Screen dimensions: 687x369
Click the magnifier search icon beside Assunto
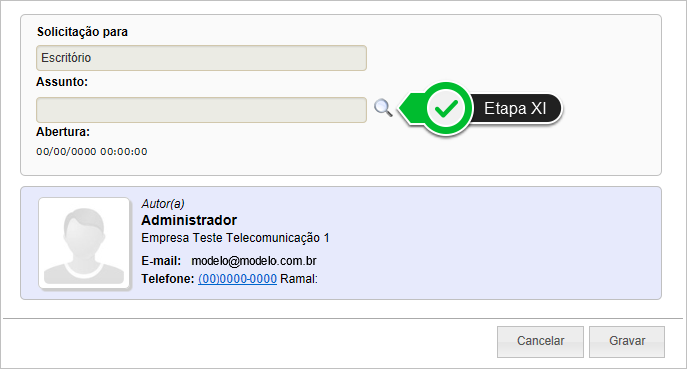coord(383,108)
